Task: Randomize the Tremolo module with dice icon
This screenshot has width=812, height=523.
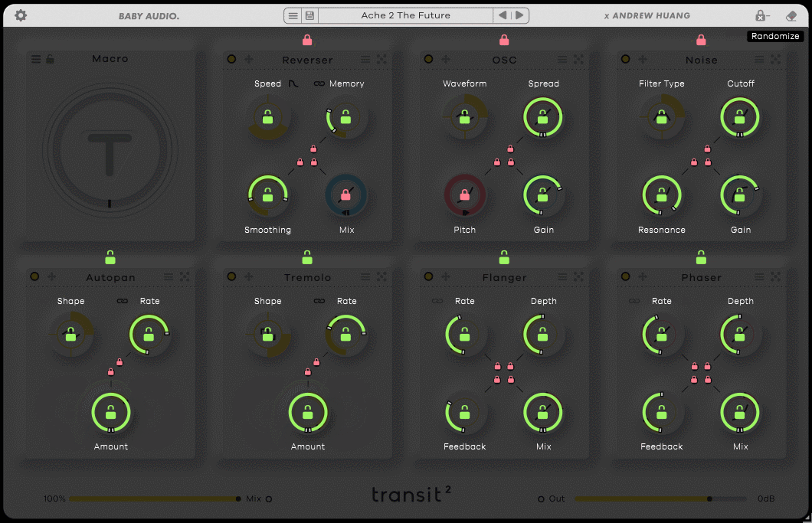Action: coord(381,277)
